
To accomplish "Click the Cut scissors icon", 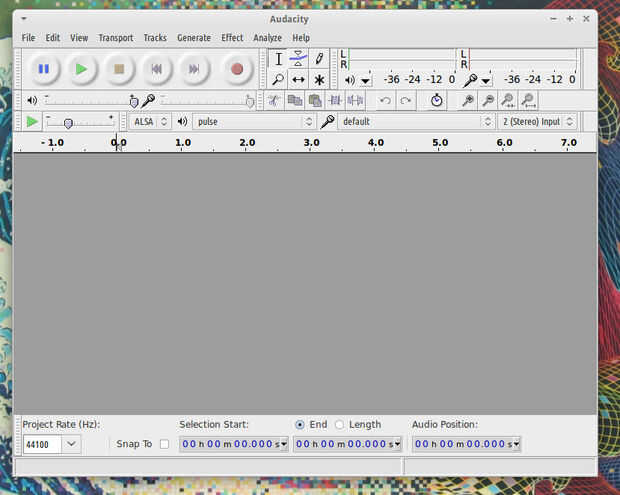I will click(x=274, y=100).
